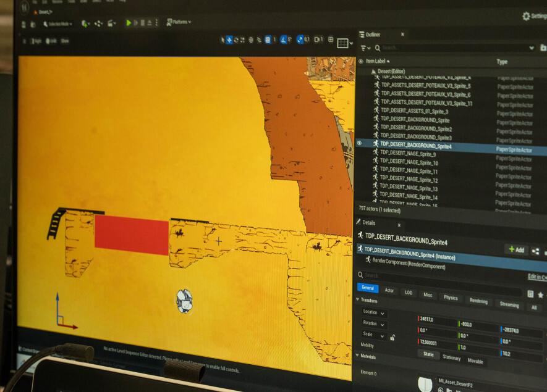
Task: Open the add content quick menu
Action: (x=85, y=23)
